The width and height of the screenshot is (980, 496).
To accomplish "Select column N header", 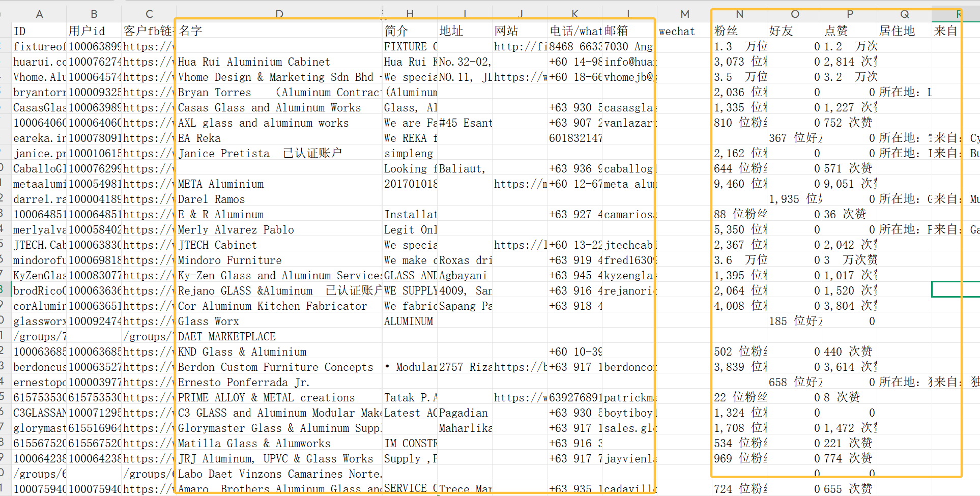I will pos(740,14).
